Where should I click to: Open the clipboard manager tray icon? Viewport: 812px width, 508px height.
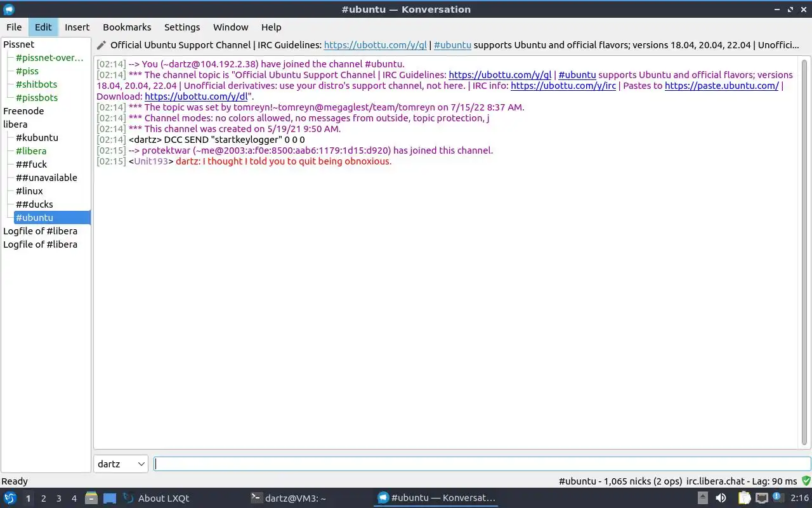(x=744, y=498)
